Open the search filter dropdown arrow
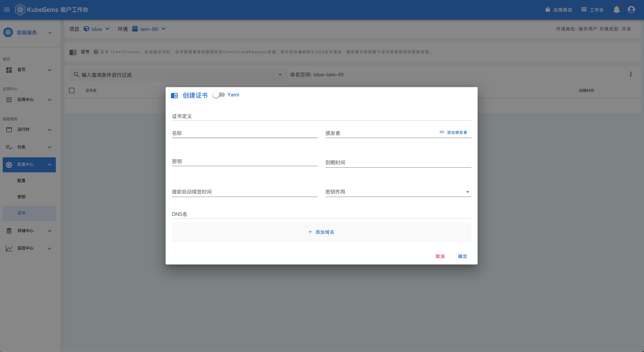Viewport: 644px width, 352px height. click(280, 75)
